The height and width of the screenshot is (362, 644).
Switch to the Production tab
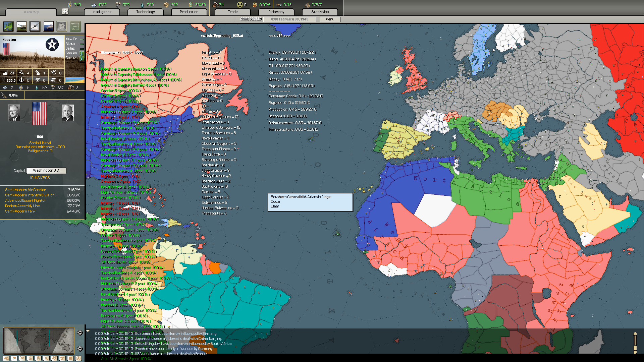189,12
